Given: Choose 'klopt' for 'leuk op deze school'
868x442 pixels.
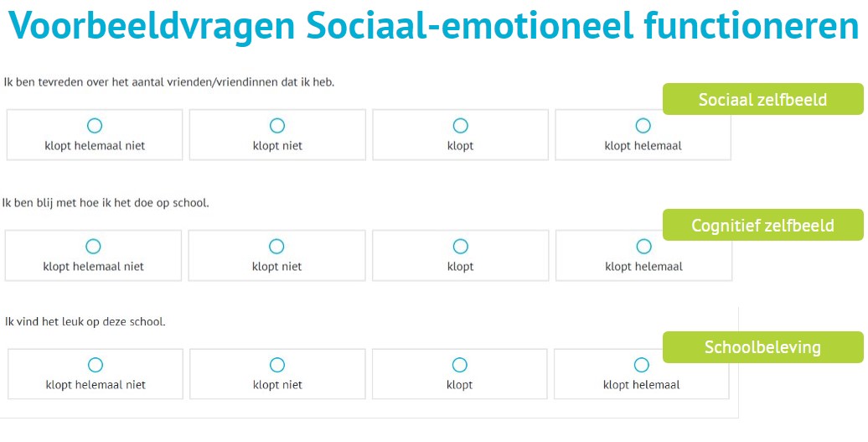Looking at the screenshot, I should pyautogui.click(x=459, y=365).
